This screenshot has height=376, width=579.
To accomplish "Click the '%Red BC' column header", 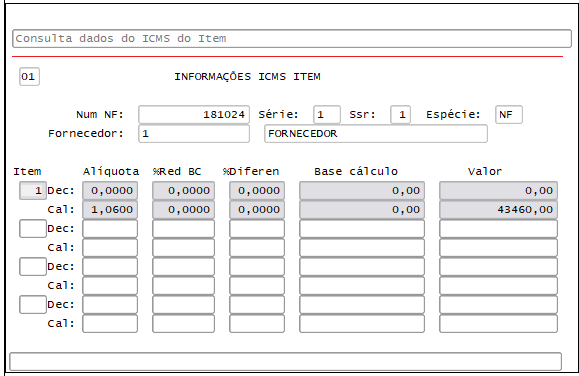I will (x=177, y=171).
